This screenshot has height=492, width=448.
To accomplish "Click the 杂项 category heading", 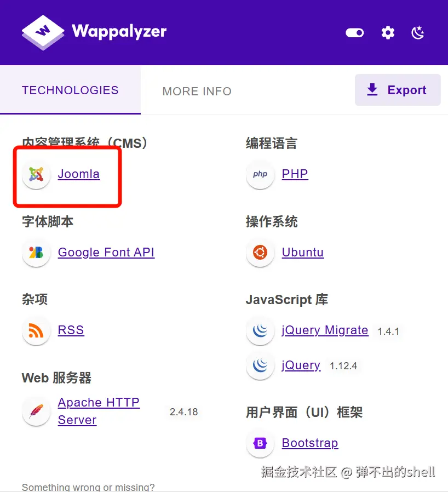I will click(35, 299).
